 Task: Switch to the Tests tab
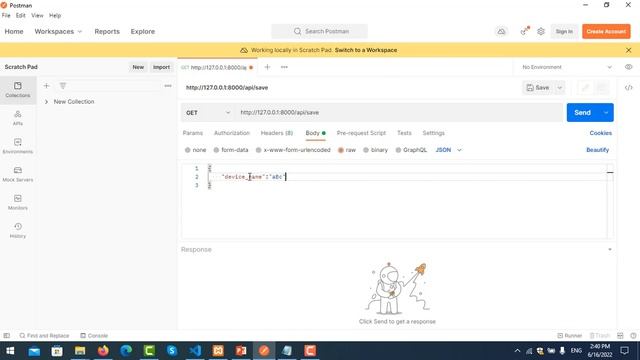coord(404,133)
